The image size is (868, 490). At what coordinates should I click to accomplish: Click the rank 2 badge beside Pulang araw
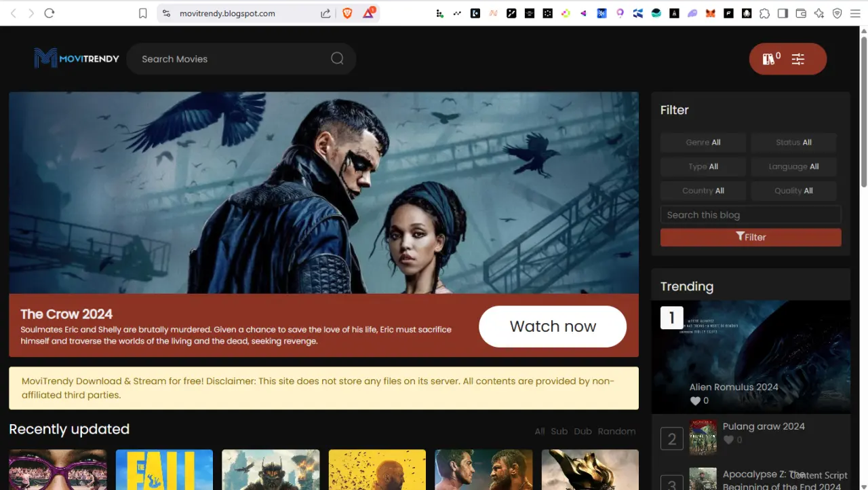672,439
